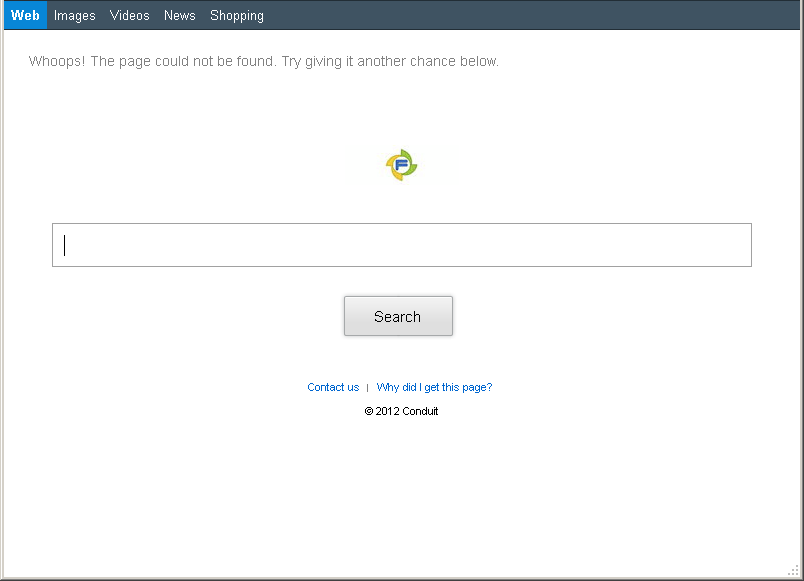Click the circular F logo icon
This screenshot has width=804, height=581.
[x=401, y=165]
